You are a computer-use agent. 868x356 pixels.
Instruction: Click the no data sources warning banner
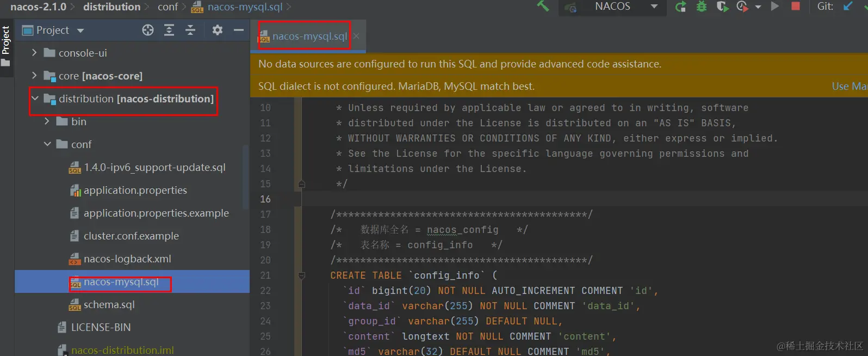point(559,64)
